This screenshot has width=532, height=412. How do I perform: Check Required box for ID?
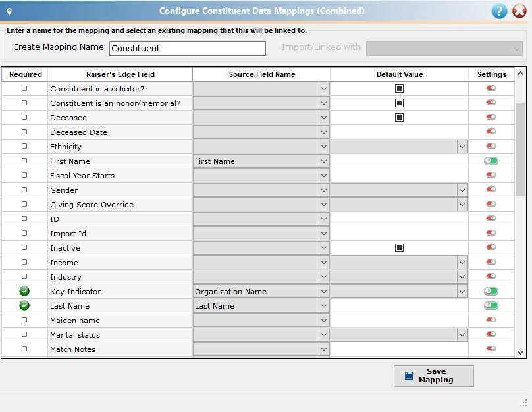(x=24, y=219)
